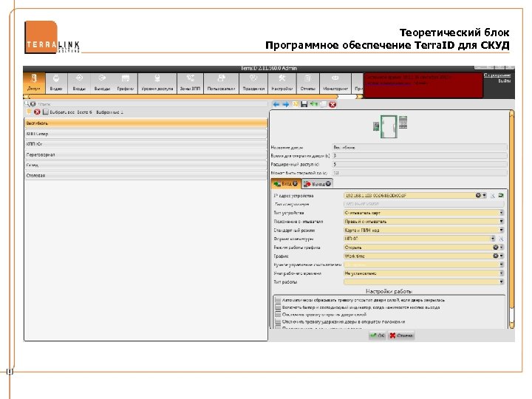This screenshot has height=399, width=532.
Task: Click the blue forward arrow icon
Action: click(286, 104)
